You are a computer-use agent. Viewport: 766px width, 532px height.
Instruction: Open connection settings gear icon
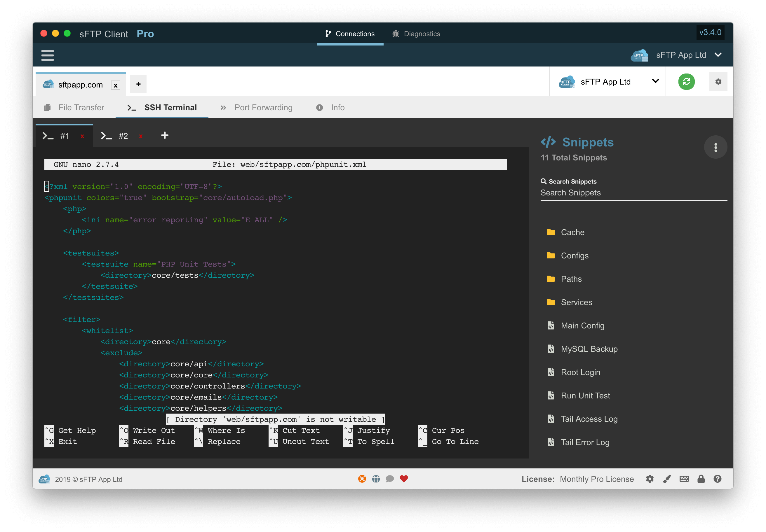718,82
